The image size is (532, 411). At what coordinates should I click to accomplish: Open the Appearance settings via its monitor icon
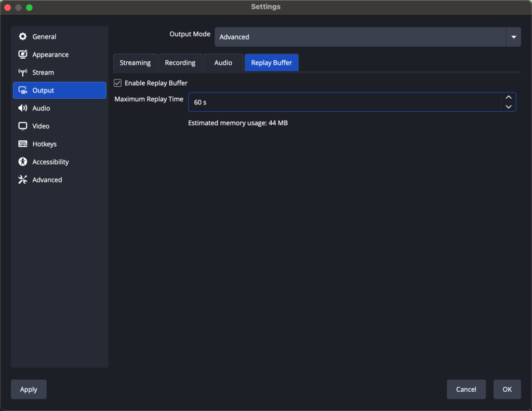pos(23,54)
